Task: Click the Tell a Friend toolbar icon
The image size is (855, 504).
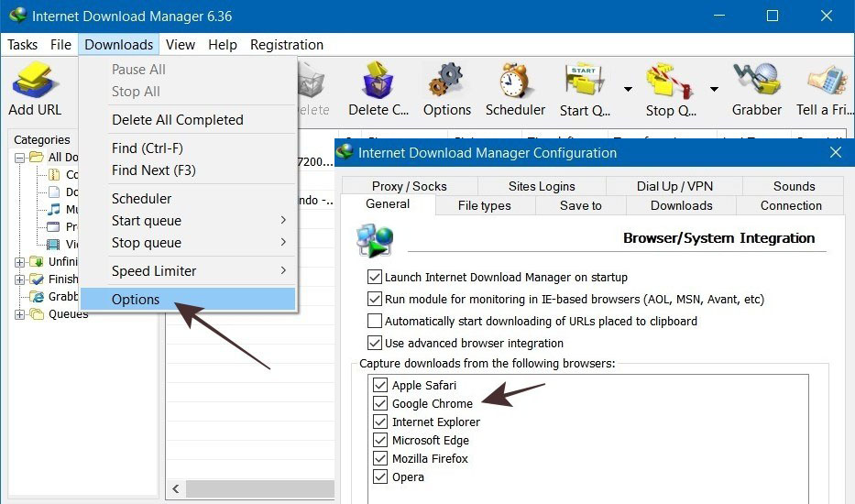Action: [x=826, y=81]
